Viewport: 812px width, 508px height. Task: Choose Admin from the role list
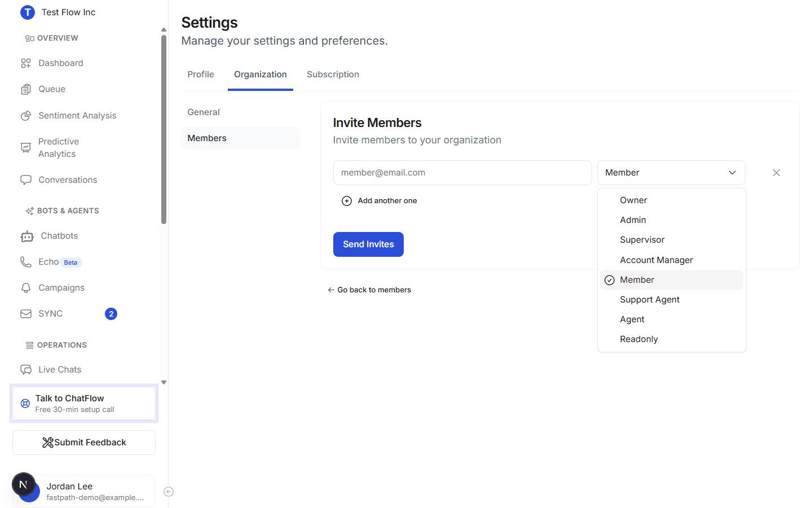(672, 220)
